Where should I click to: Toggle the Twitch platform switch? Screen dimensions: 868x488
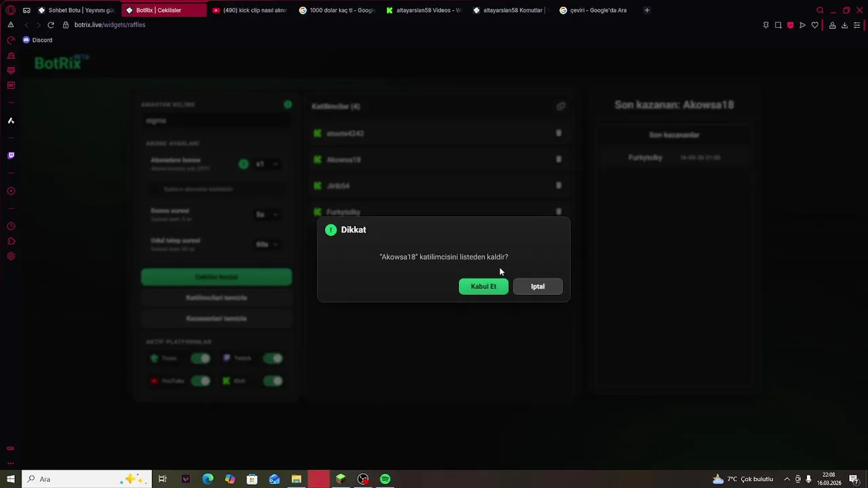coord(273,358)
